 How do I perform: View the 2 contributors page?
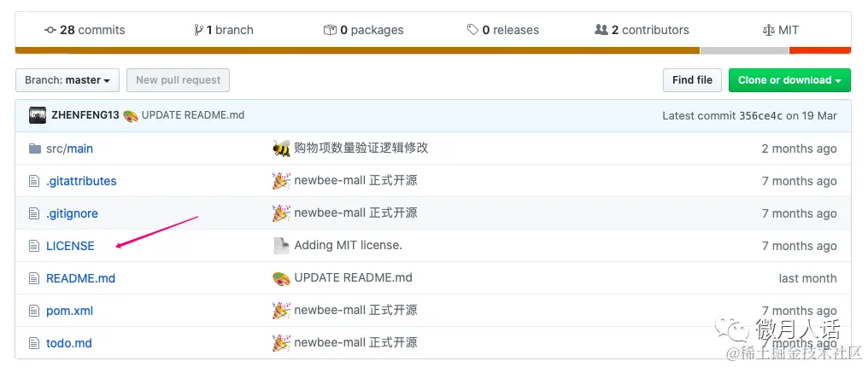coord(642,30)
